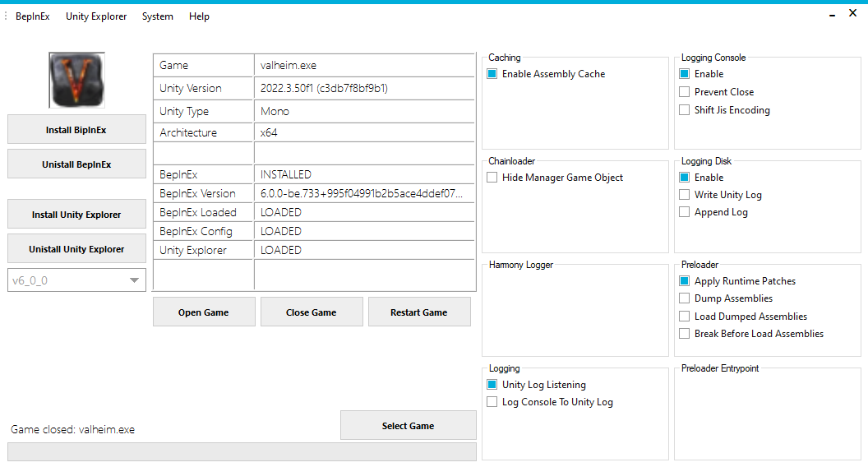This screenshot has height=467, width=868.
Task: Toggle Hide Manager Game Object checkbox
Action: click(x=492, y=178)
